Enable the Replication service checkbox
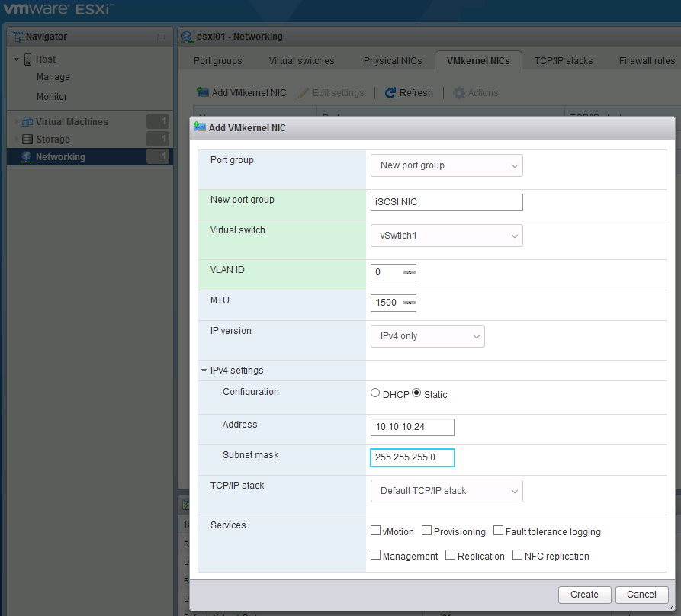The width and height of the screenshot is (681, 616). pos(451,555)
